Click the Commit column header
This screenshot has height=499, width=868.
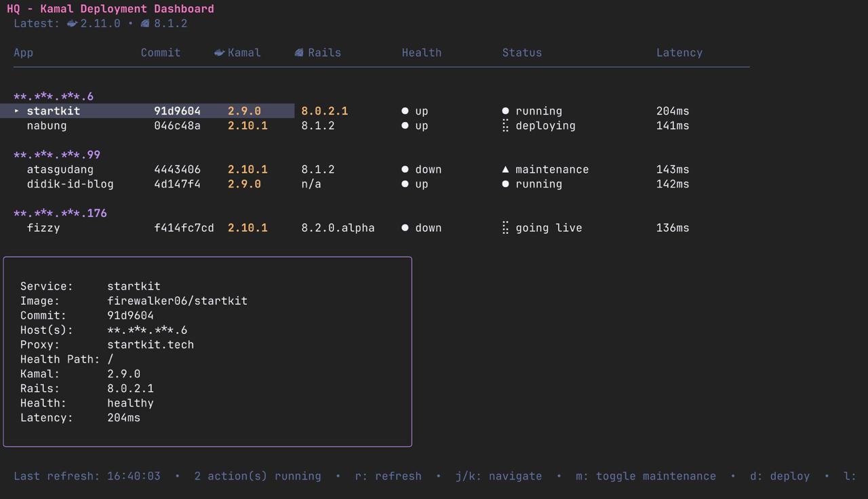click(x=161, y=53)
